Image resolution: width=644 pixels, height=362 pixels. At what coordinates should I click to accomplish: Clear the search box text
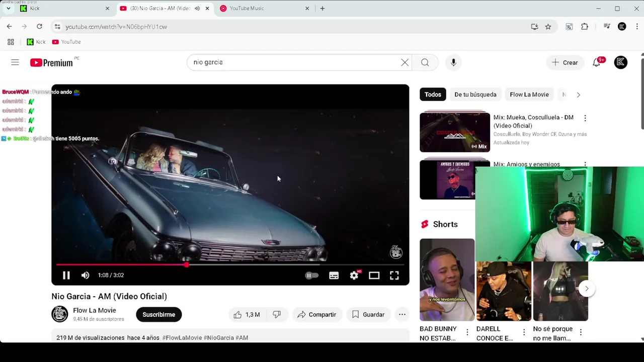[x=405, y=62]
